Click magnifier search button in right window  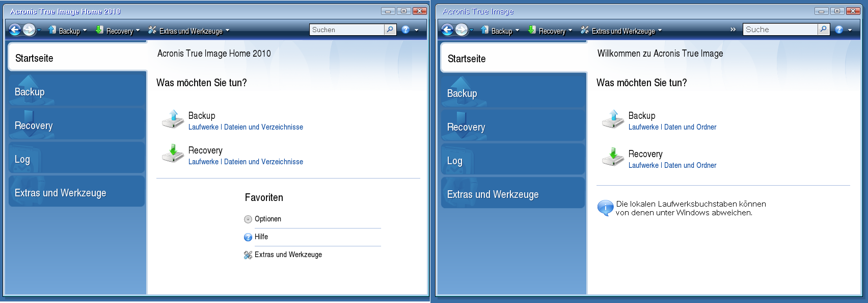[824, 30]
